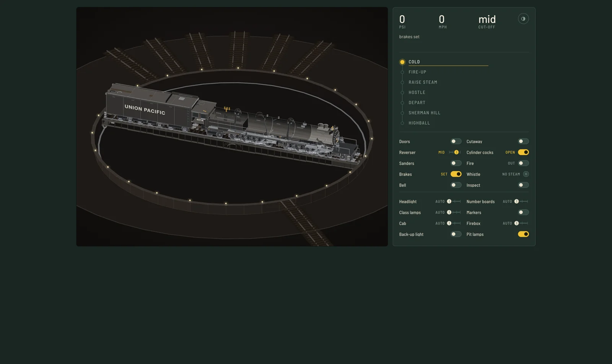The image size is (612, 364).
Task: Enable the Inspect toggle
Action: tap(523, 185)
